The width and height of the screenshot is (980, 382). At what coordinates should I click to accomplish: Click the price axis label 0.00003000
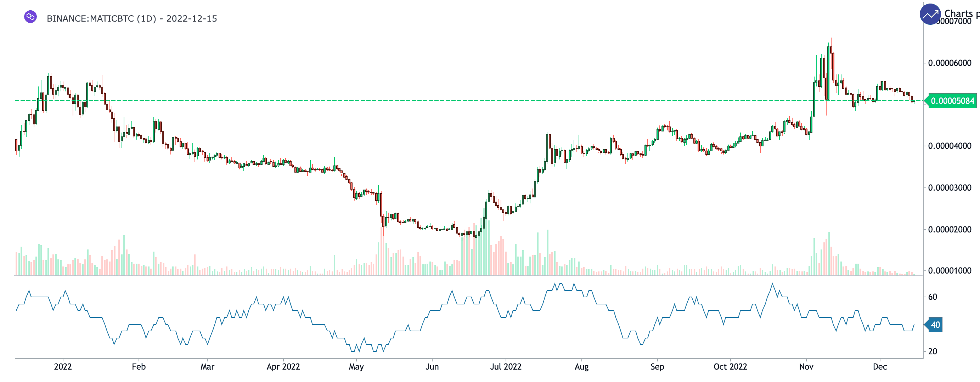950,188
